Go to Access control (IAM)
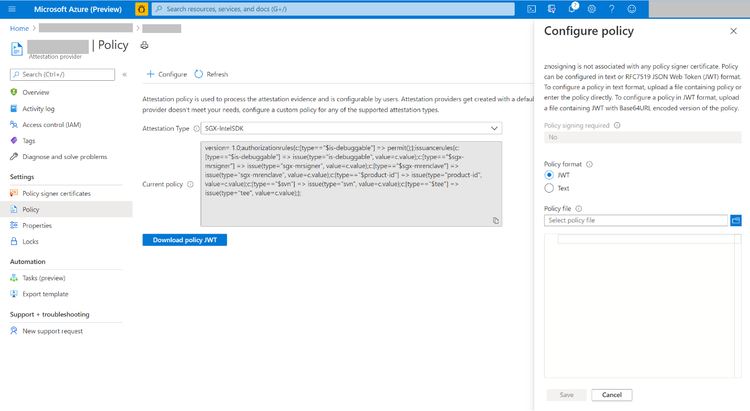Image resolution: width=750 pixels, height=411 pixels. click(51, 125)
